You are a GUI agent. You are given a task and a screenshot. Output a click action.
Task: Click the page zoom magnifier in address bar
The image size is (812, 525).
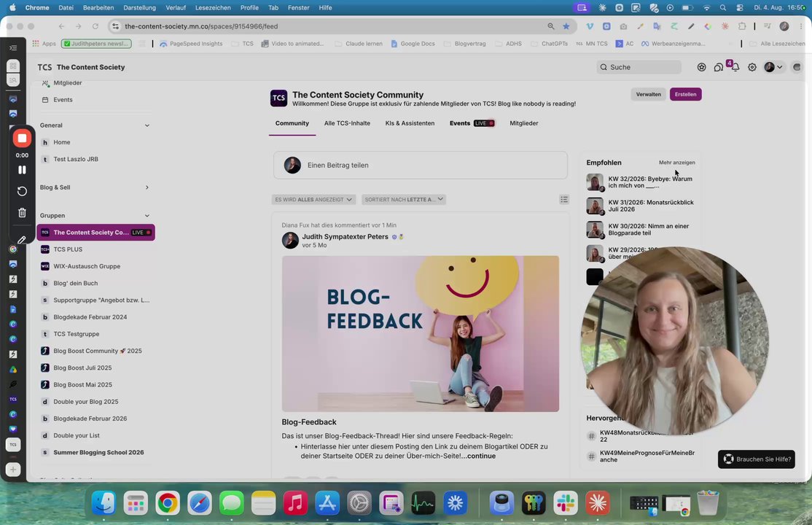pos(551,26)
